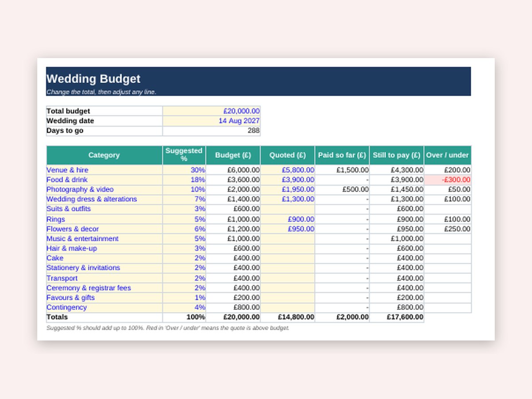Select the wedding date cell 14 Aug 2027
The height and width of the screenshot is (399, 532).
211,121
